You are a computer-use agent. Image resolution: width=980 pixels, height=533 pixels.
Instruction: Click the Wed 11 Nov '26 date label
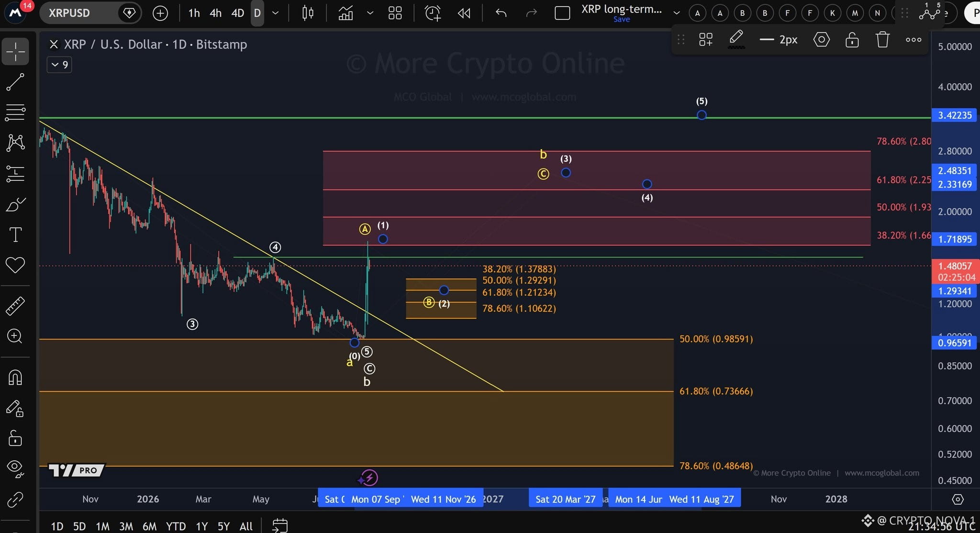point(444,499)
